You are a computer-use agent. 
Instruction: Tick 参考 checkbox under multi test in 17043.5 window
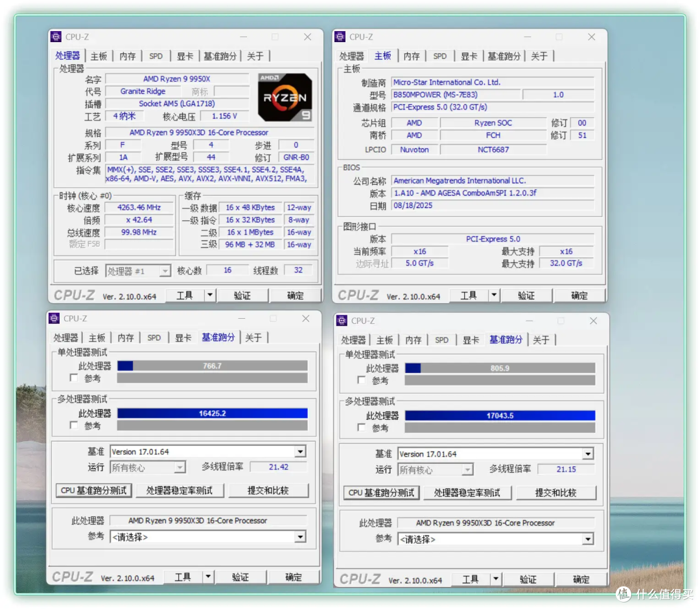tap(361, 428)
